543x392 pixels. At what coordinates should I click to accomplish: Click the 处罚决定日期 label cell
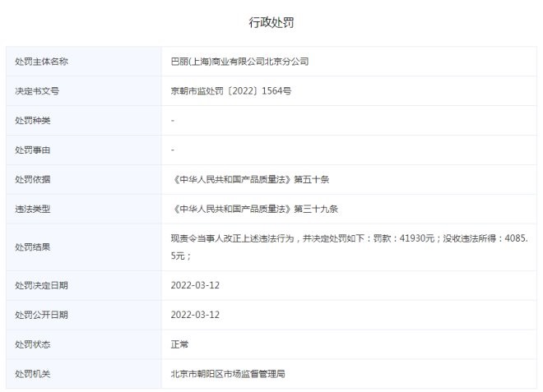coord(41,285)
